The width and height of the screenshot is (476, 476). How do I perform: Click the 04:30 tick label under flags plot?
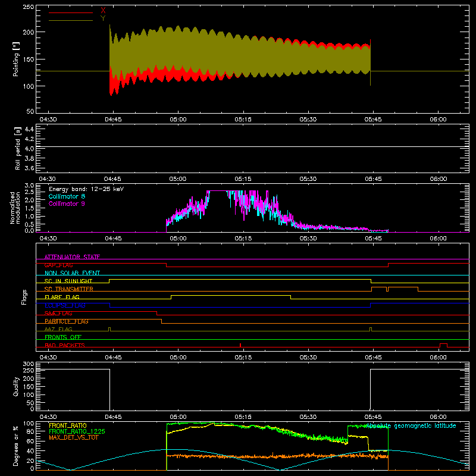point(48,358)
